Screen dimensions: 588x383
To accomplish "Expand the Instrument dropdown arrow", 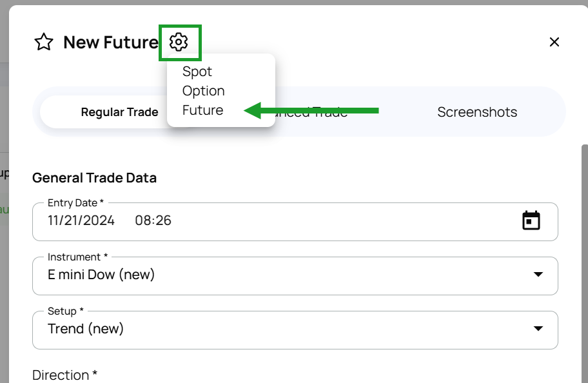I will pos(538,275).
